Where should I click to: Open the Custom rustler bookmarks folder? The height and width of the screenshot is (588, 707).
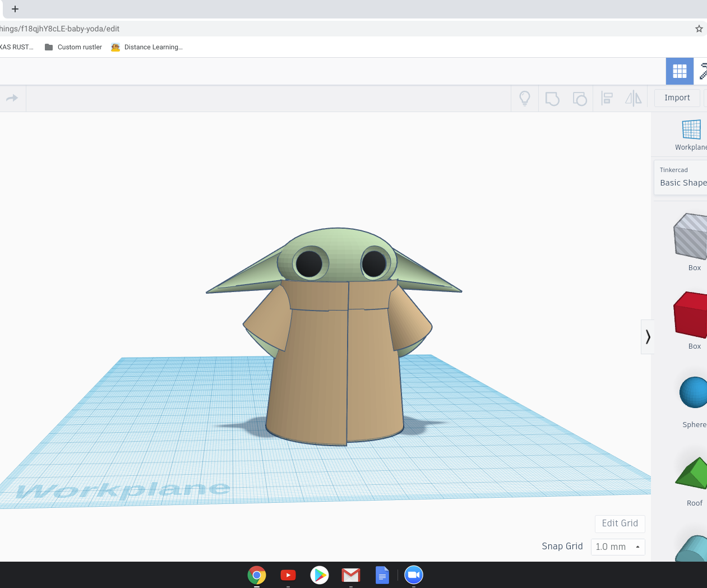73,47
